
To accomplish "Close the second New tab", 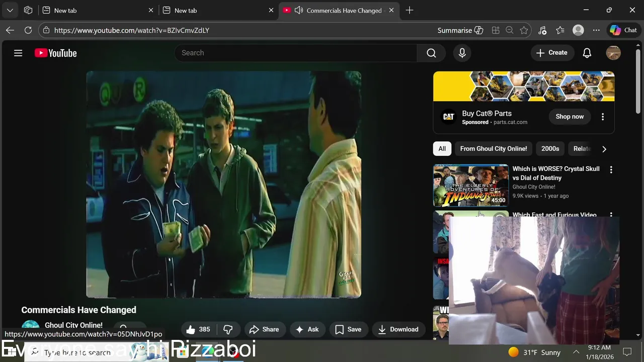I will pyautogui.click(x=271, y=10).
